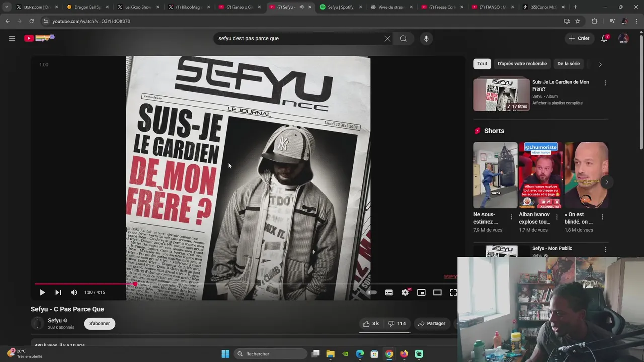This screenshot has width=644, height=362.
Task: Go back in the browser
Action: pos(7,21)
